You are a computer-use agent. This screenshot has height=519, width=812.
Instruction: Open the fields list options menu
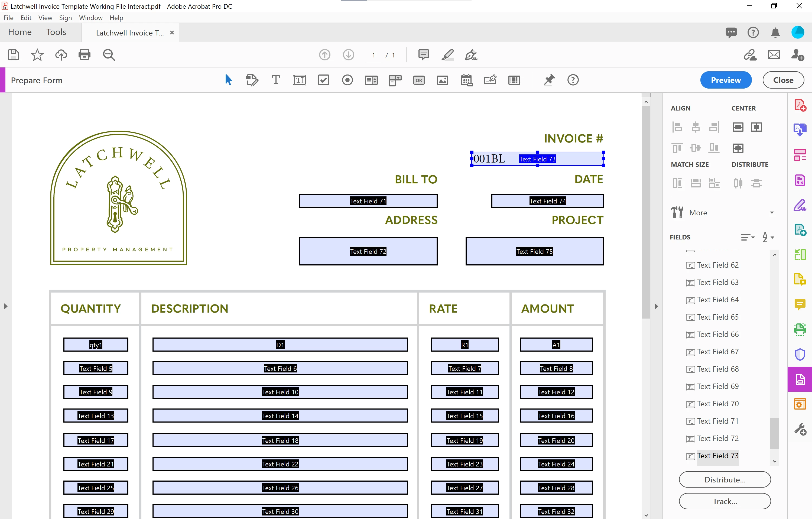[x=747, y=237]
